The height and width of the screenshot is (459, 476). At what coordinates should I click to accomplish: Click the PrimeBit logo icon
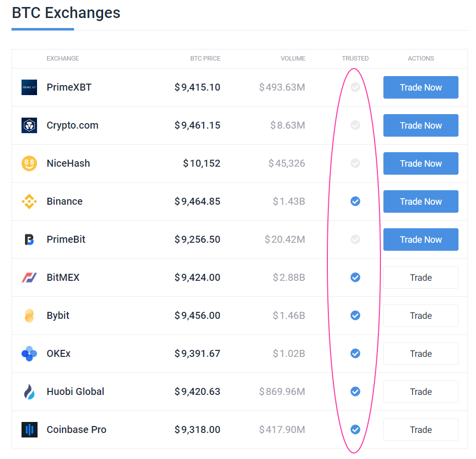point(29,239)
